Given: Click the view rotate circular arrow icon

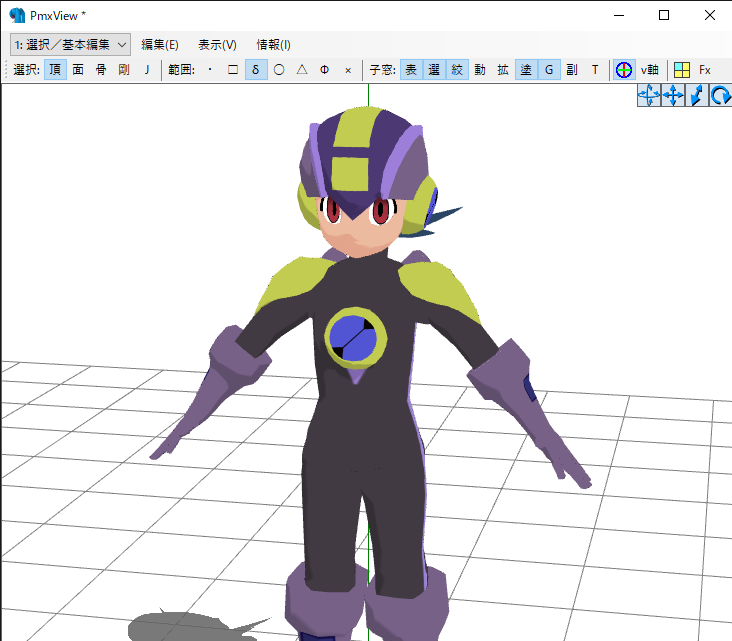Looking at the screenshot, I should 720,95.
